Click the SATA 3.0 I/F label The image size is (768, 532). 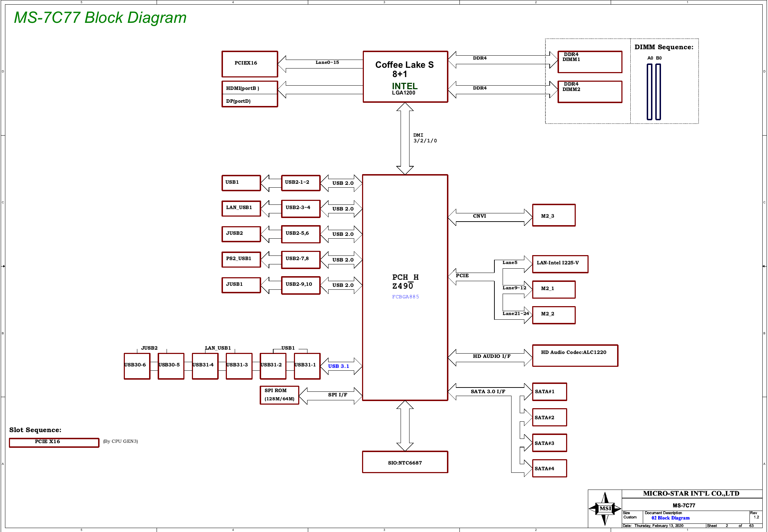(488, 391)
